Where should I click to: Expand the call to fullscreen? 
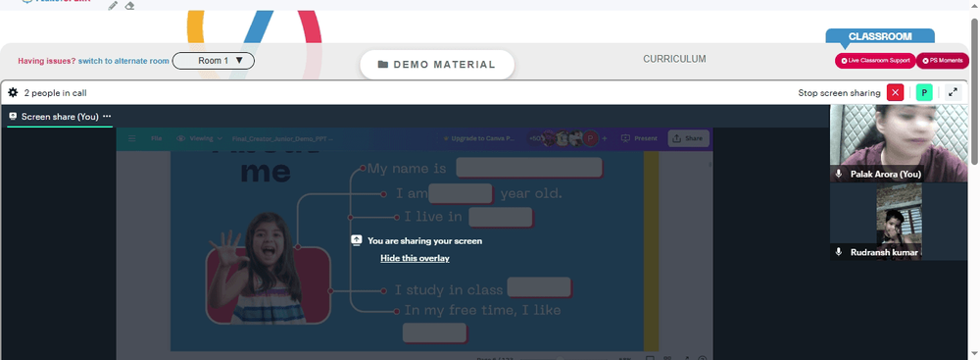(x=953, y=92)
